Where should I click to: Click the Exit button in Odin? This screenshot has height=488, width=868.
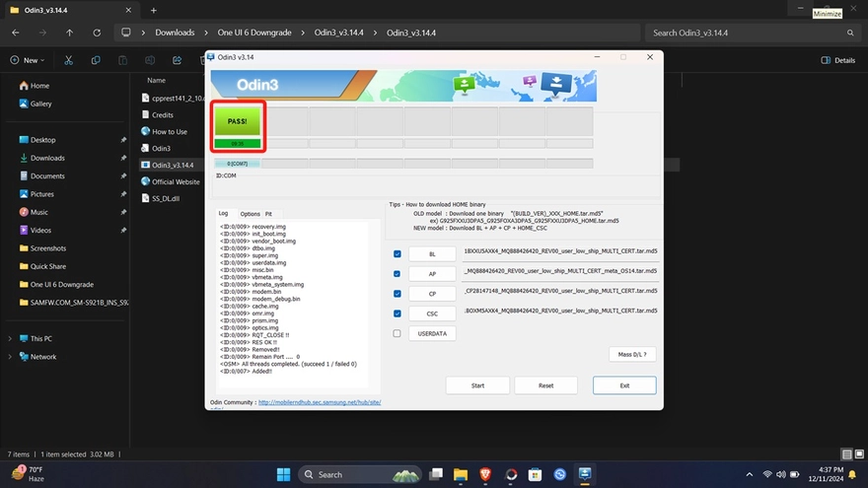(624, 385)
